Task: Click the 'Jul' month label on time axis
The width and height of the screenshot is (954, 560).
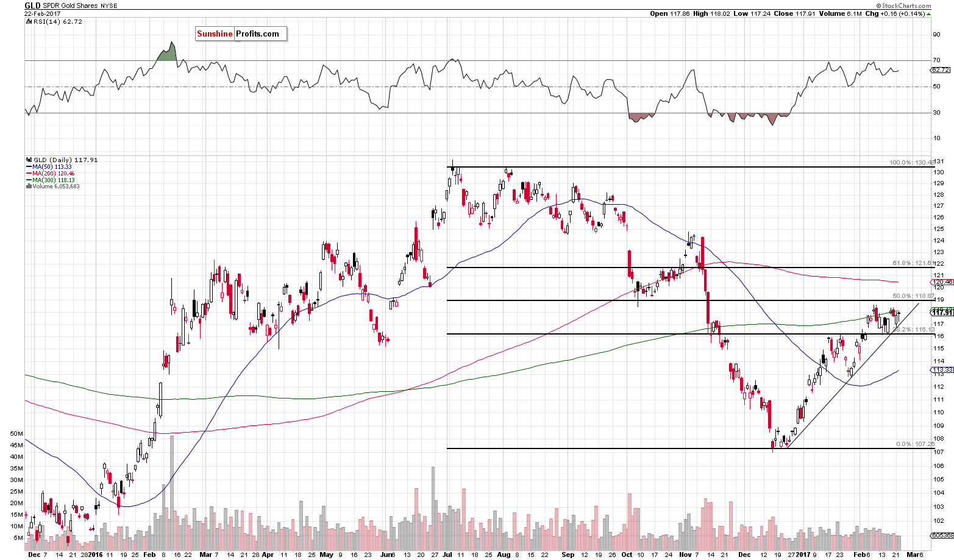Action: point(448,555)
